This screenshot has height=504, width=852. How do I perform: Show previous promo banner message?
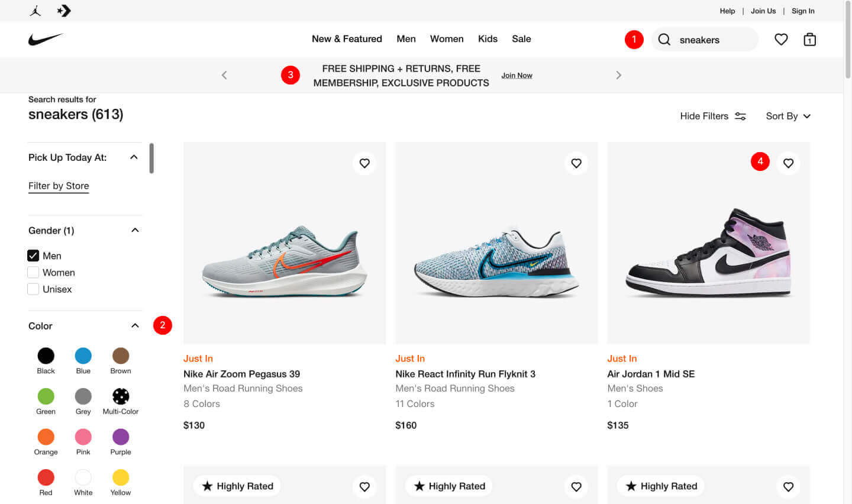(224, 75)
